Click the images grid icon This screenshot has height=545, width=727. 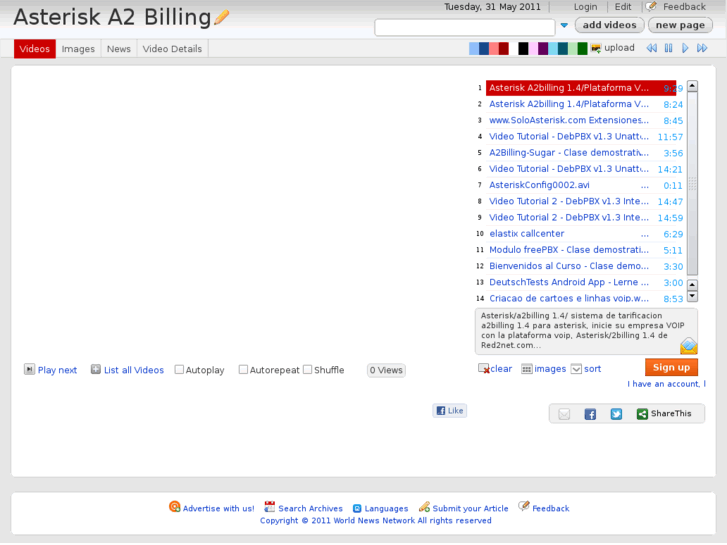527,369
